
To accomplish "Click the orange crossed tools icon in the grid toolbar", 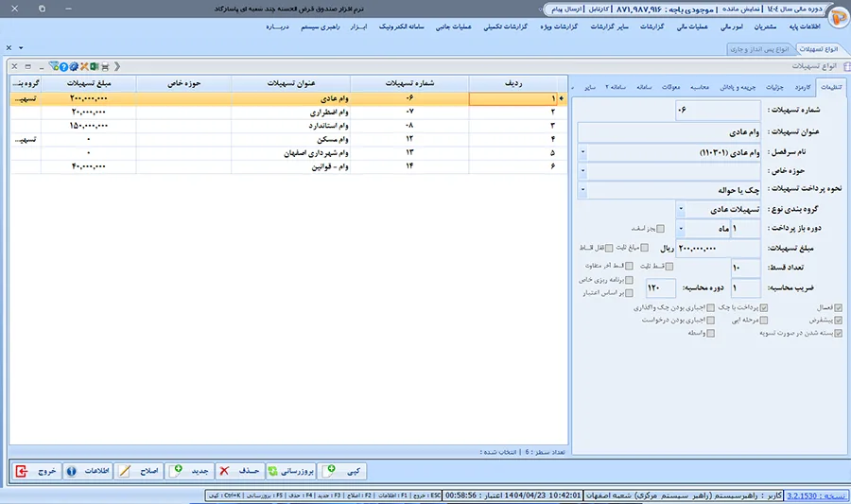I will click(84, 67).
